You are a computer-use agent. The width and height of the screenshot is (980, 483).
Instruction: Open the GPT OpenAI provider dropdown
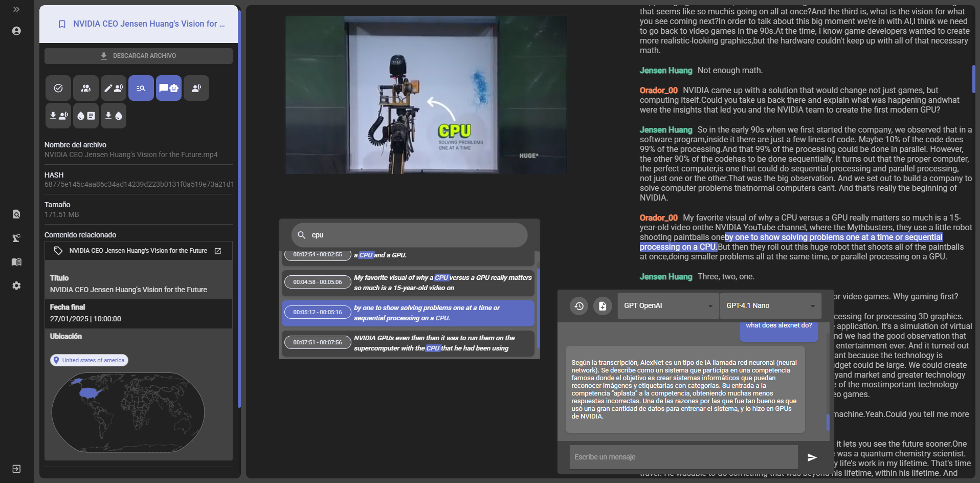coord(668,306)
